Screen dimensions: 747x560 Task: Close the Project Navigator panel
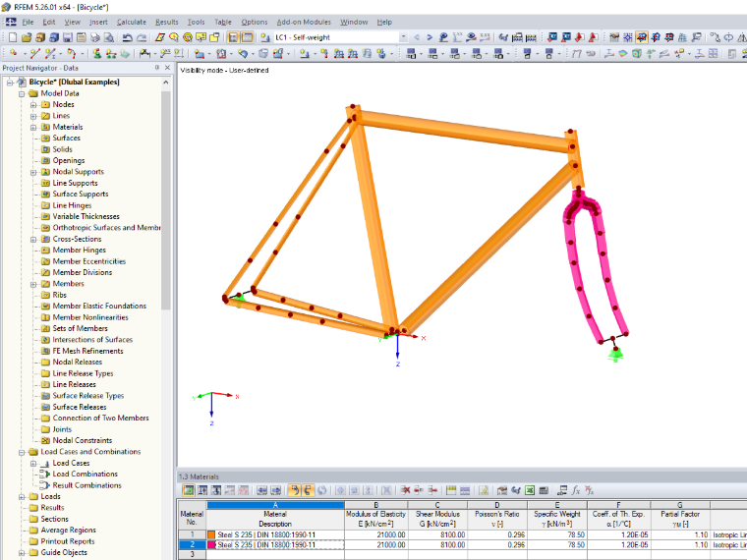(x=167, y=68)
